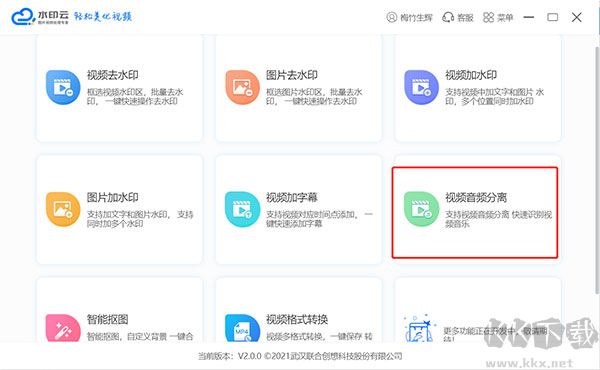Click the 视频音频分离 title
The width and height of the screenshot is (600, 370).
click(476, 197)
